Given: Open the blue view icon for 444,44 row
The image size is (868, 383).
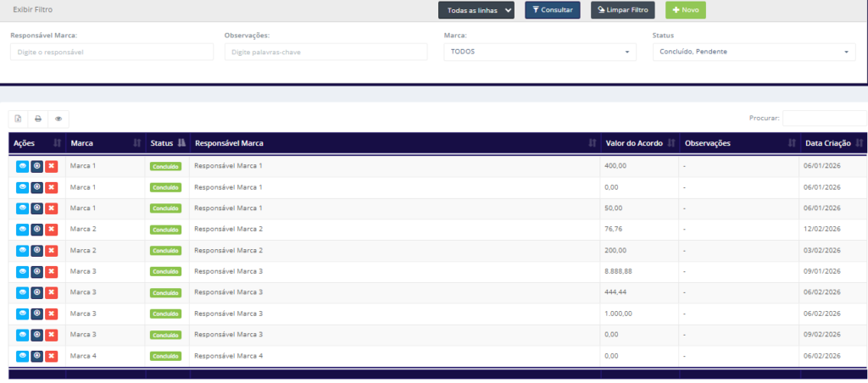Looking at the screenshot, I should [x=22, y=292].
